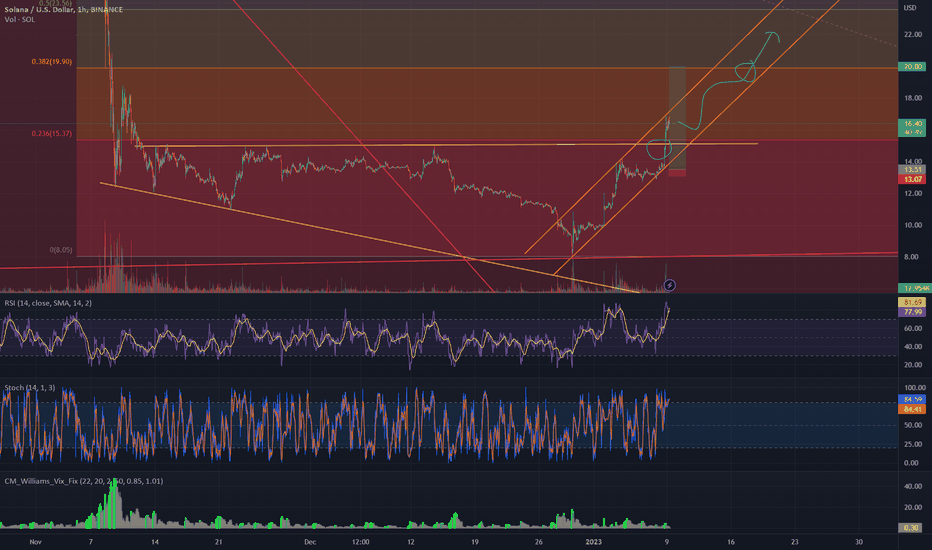This screenshot has width=932, height=550.
Task: Click 100.00 on the Stoch axis
Action: click(x=915, y=388)
